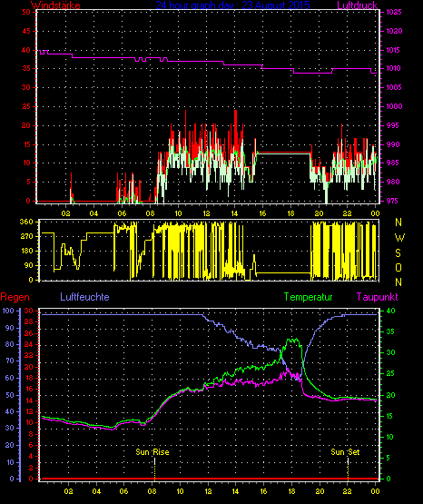
Task: Click the red 22 rain axis value
Action: click(29, 355)
